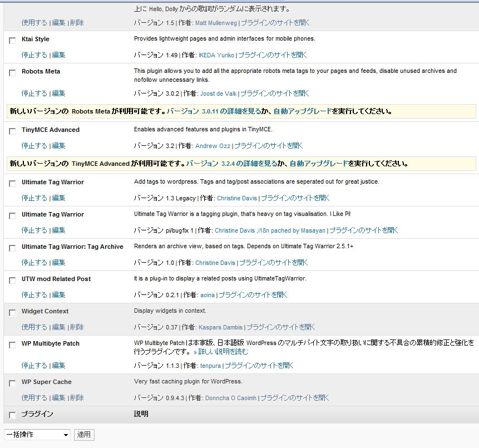Screen dimensions: 479x448
Task: Open Christine Davis, i18n pached by Masayan link
Action: (x=270, y=231)
